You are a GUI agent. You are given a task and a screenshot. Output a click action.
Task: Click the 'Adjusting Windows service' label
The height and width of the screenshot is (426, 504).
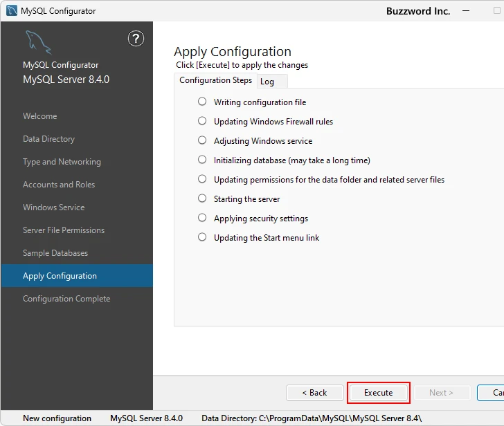[x=263, y=141]
